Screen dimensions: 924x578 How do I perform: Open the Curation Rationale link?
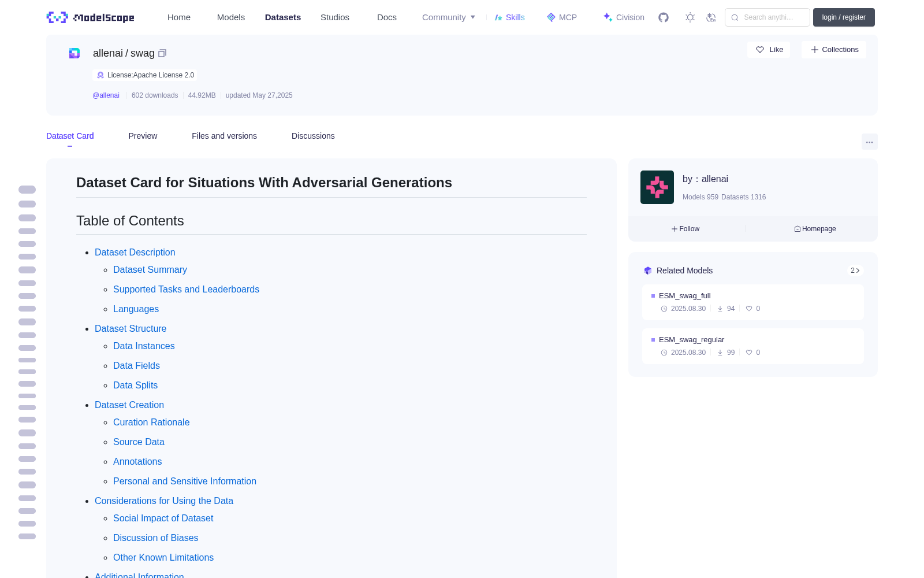tap(151, 422)
